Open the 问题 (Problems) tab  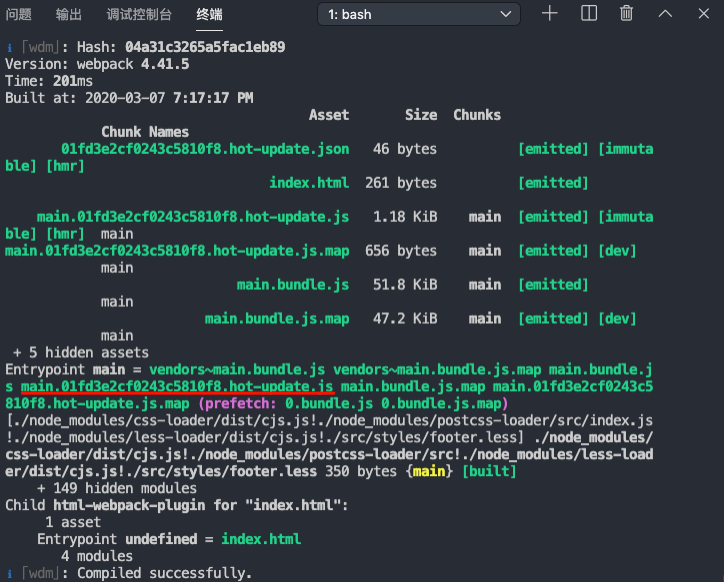[x=18, y=14]
